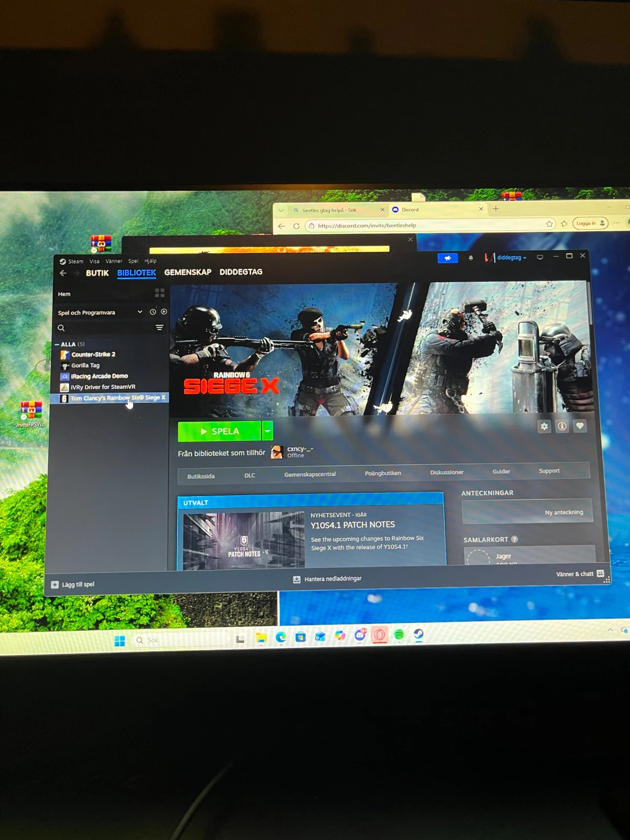
Task: Open Steam notifications via the bell icon
Action: (x=471, y=258)
